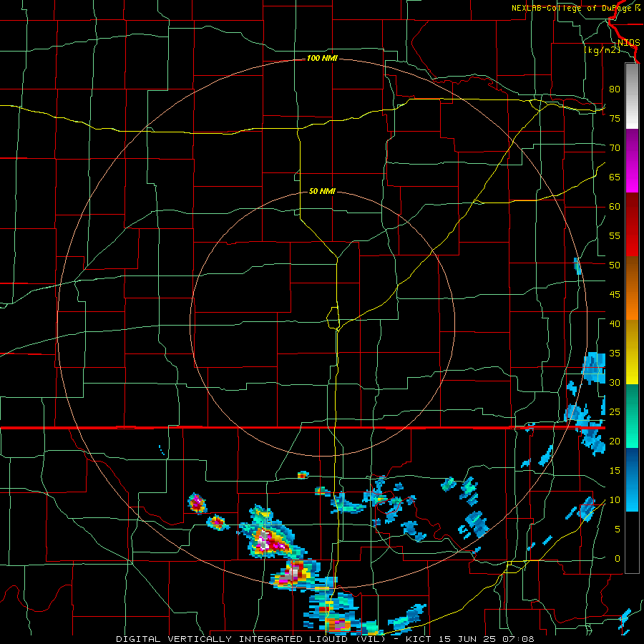Click the "5" value on the VIL scale
This screenshot has width=644, height=644.
(617, 530)
